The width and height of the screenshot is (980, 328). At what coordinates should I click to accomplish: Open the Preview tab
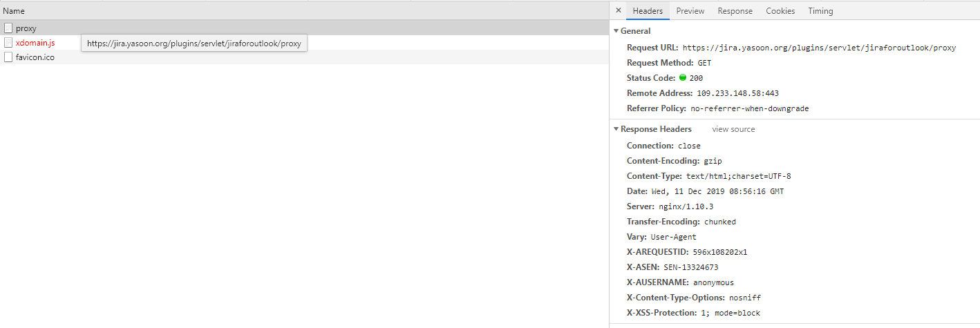click(690, 11)
